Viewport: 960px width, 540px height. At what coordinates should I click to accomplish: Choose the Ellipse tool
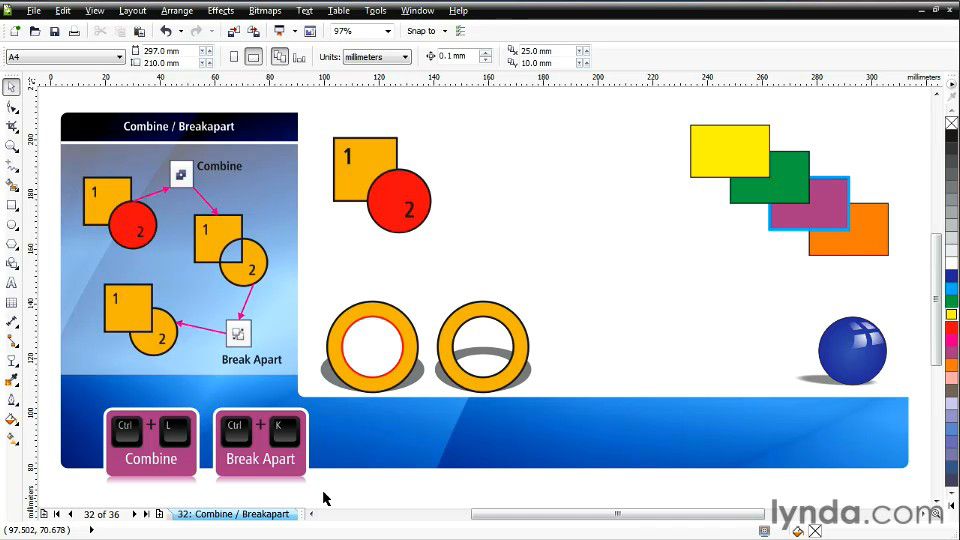click(x=12, y=224)
